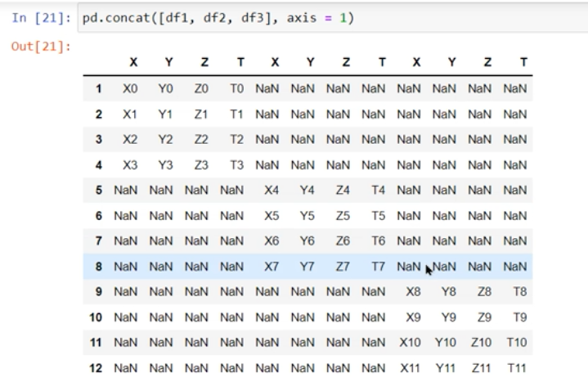This screenshot has width=588, height=391.
Task: Click the rightmost T column header
Action: [x=523, y=62]
